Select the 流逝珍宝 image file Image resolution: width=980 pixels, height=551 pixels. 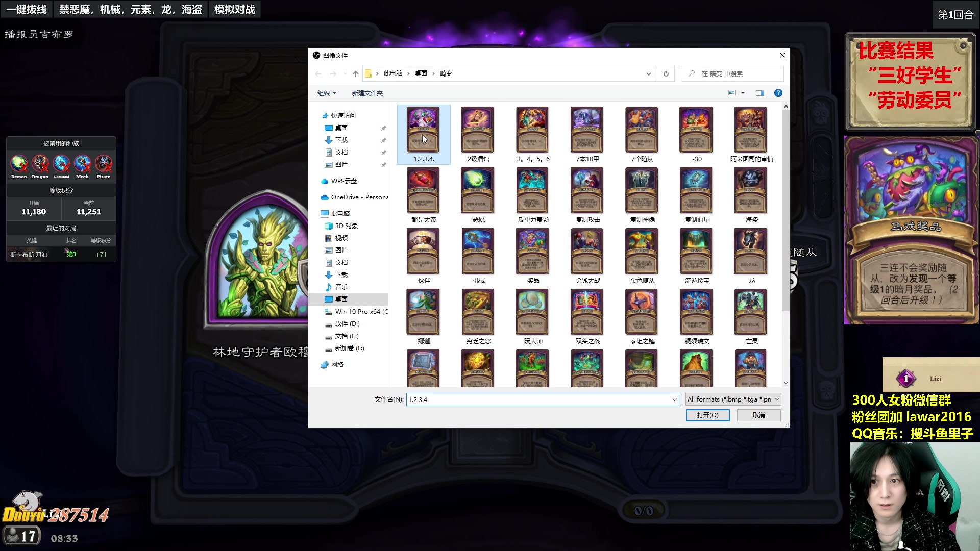[x=697, y=256]
